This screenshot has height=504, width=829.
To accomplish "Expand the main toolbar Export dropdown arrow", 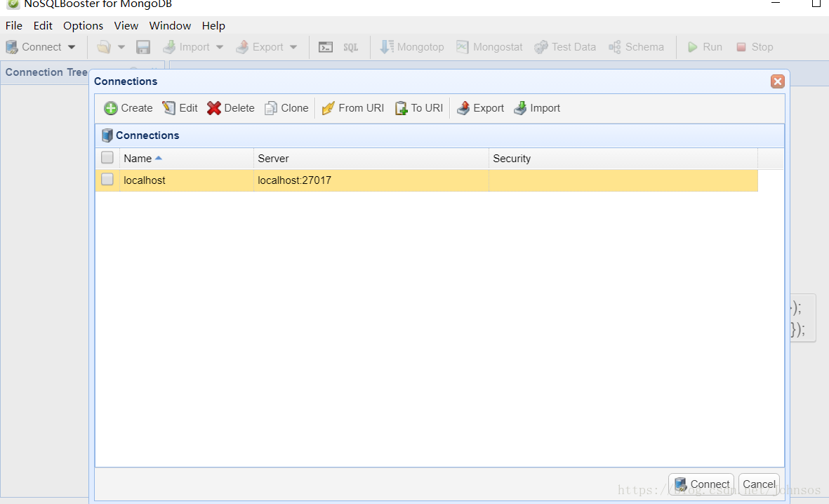I will [x=293, y=47].
